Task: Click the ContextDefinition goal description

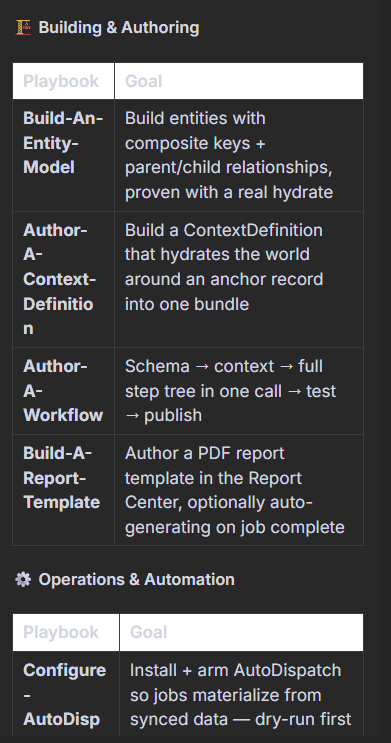Action: pos(224,267)
